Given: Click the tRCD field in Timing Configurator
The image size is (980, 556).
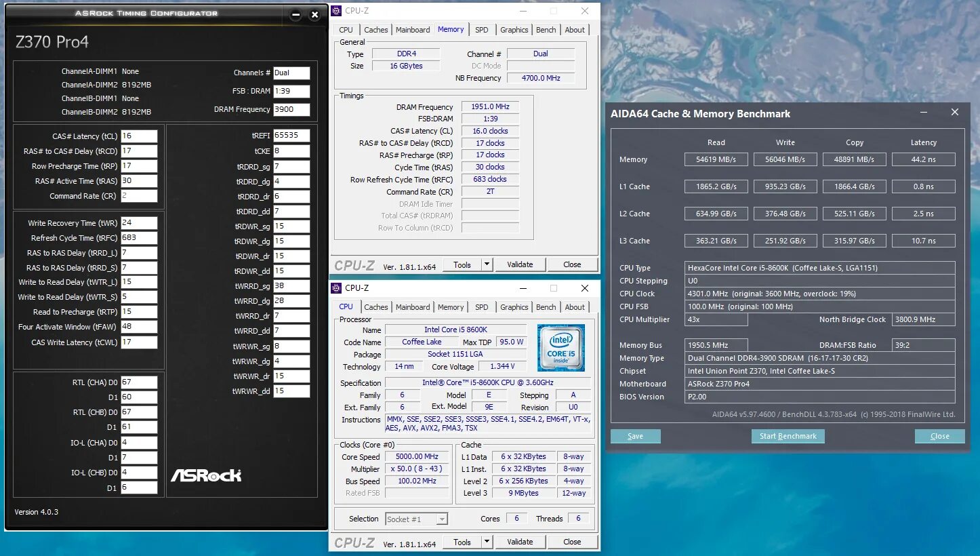Looking at the screenshot, I should point(139,151).
